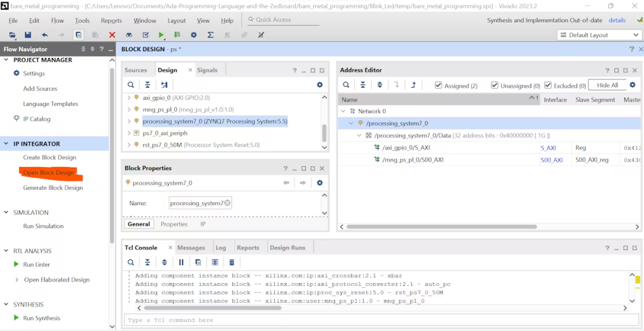Click the copy toolbar icon next to Redo
This screenshot has width=644, height=331.
[79, 35]
